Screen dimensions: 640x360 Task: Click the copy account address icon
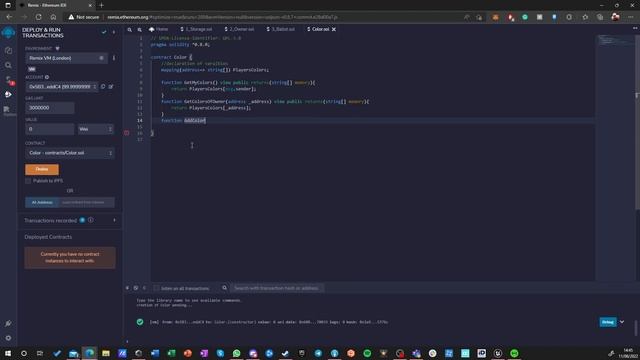103,87
